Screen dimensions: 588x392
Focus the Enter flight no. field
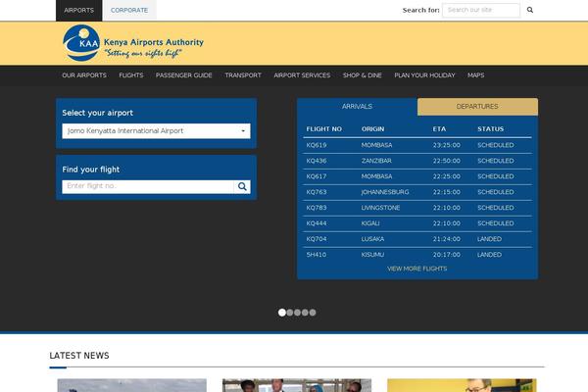pos(148,186)
